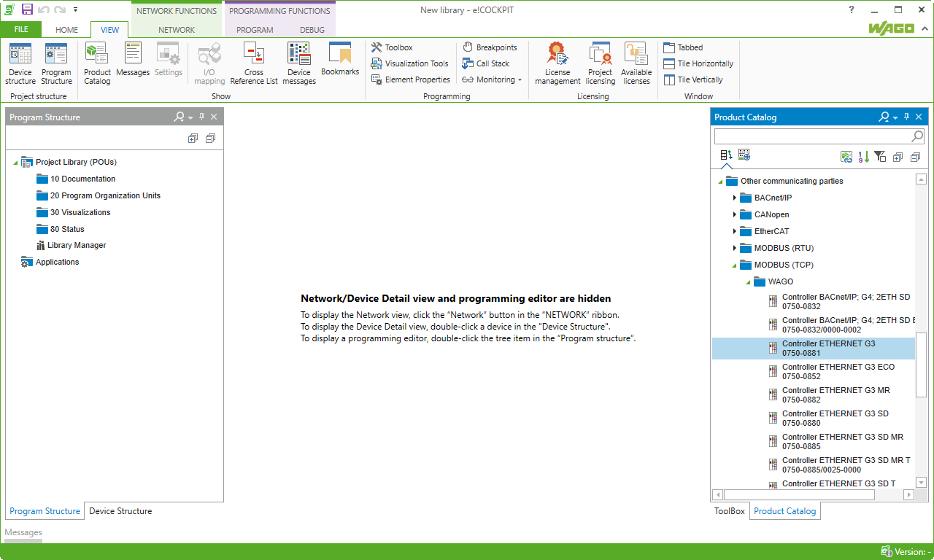Expand the CANopen folder
934x560 pixels.
pos(735,214)
